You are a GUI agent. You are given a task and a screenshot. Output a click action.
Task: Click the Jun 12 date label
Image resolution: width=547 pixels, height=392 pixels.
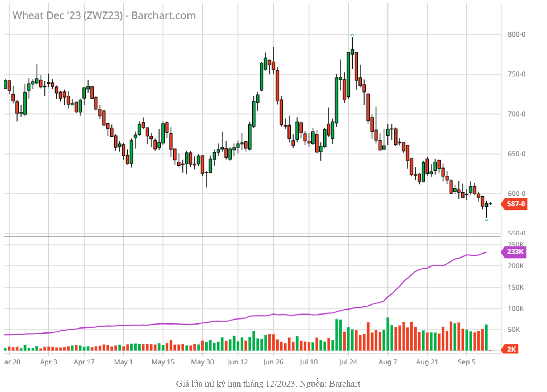(238, 362)
